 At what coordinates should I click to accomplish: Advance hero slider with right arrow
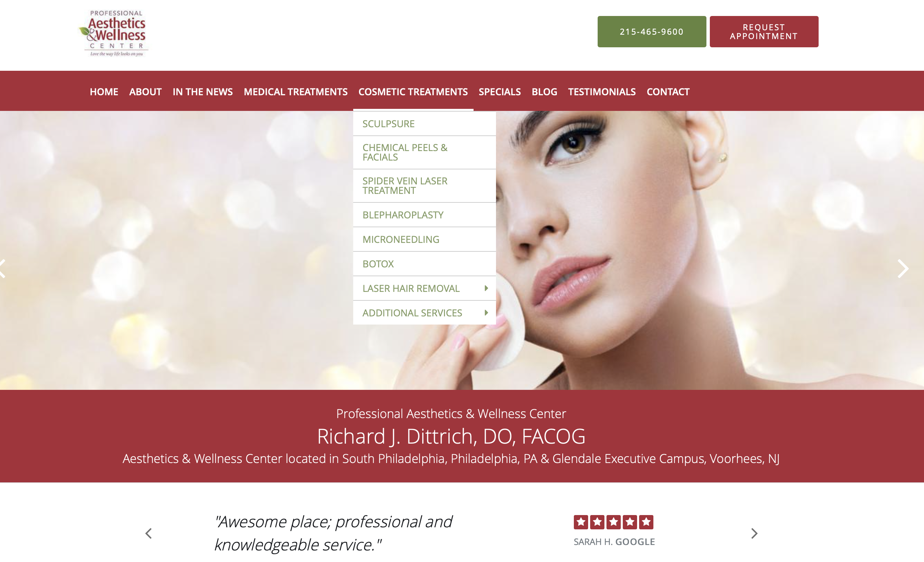(903, 269)
